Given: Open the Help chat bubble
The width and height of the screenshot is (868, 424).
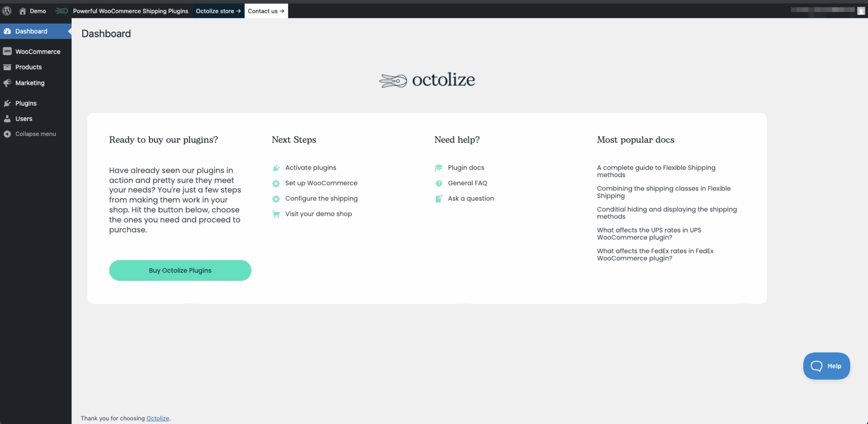Looking at the screenshot, I should (x=826, y=366).
